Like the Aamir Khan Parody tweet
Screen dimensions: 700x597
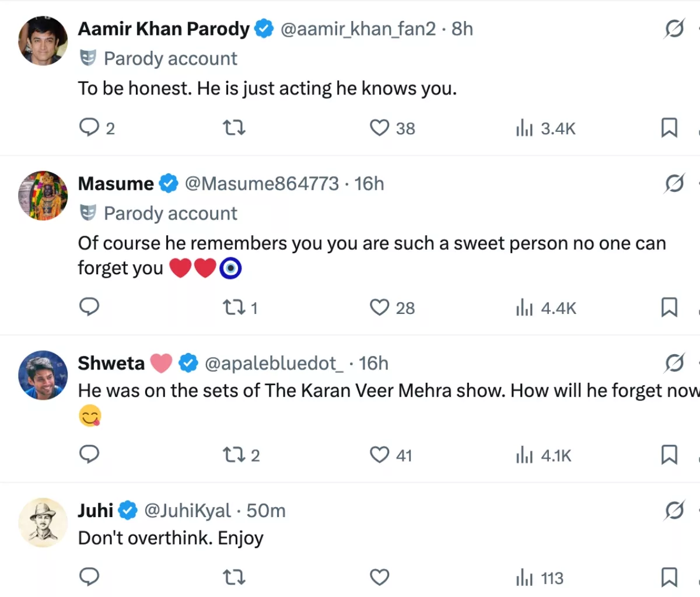[380, 128]
